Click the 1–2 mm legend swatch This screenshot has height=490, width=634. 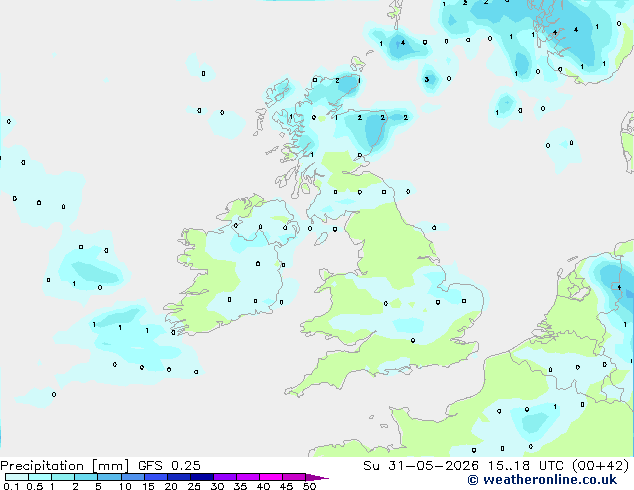[x=63, y=477]
